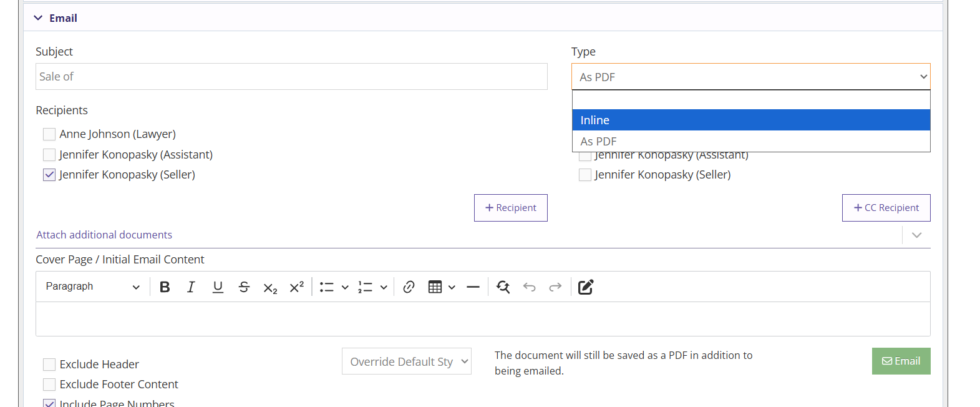Check Anne Johnson (Lawyer) recipient

tap(49, 134)
